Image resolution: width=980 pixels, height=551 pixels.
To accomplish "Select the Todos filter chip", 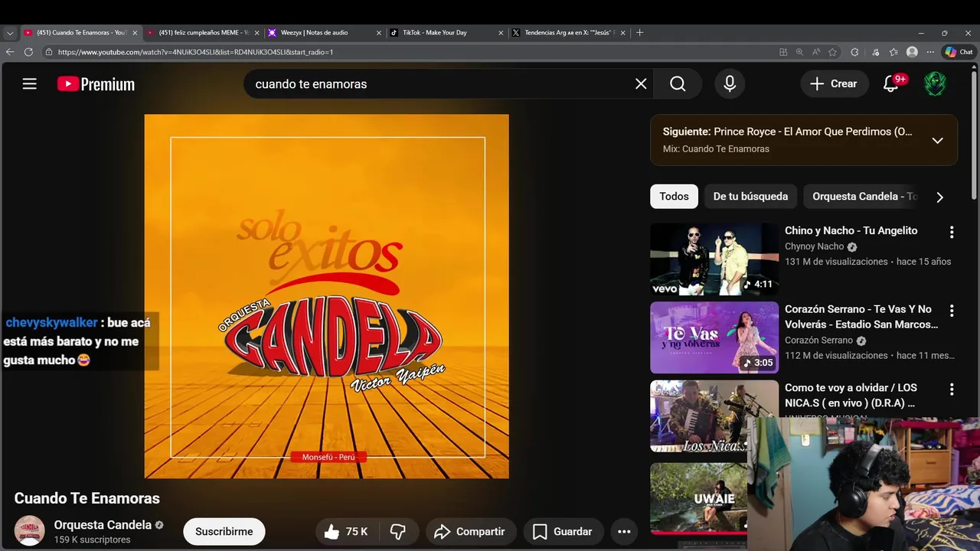I will point(674,197).
